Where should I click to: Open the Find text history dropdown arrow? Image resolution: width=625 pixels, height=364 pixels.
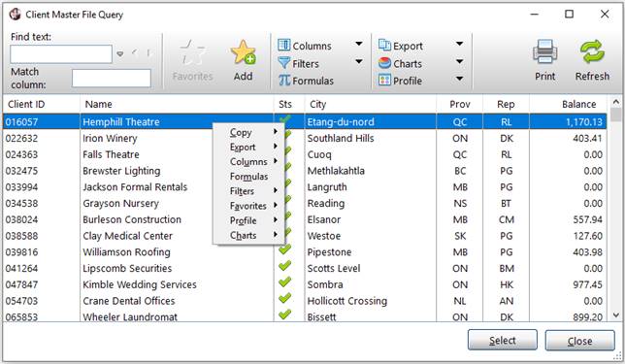(x=120, y=53)
